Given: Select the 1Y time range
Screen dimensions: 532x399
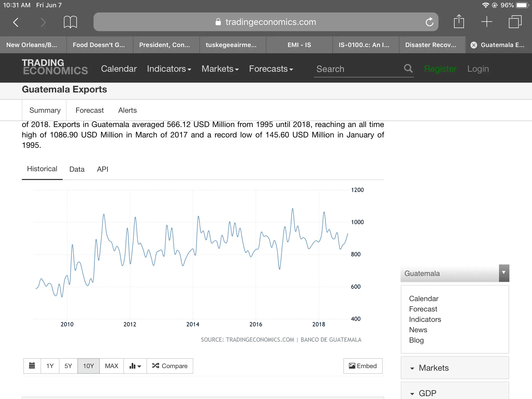Looking at the screenshot, I should pyautogui.click(x=50, y=366).
